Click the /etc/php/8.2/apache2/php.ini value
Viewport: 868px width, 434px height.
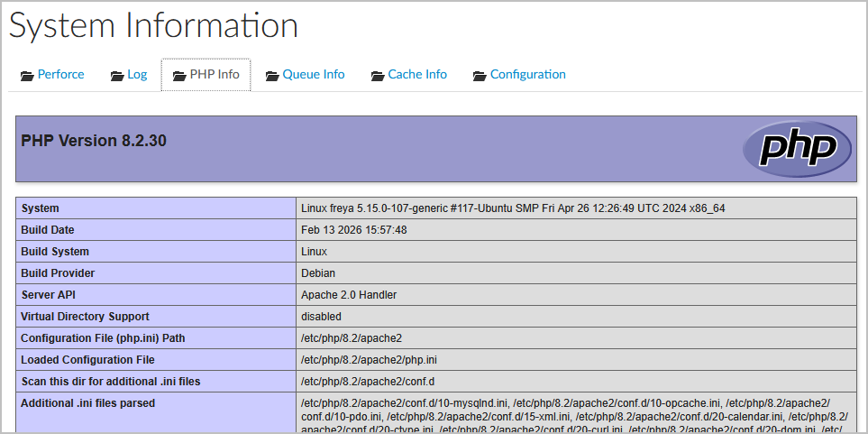pyautogui.click(x=370, y=360)
